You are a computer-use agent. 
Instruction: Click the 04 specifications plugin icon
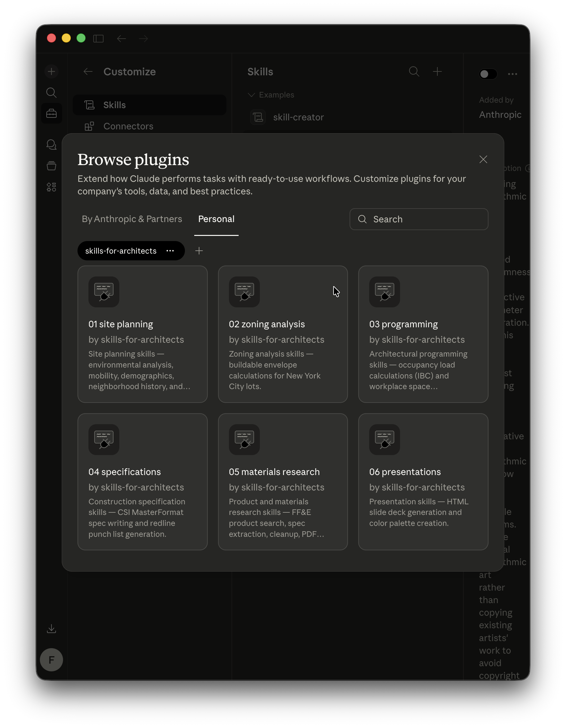104,439
